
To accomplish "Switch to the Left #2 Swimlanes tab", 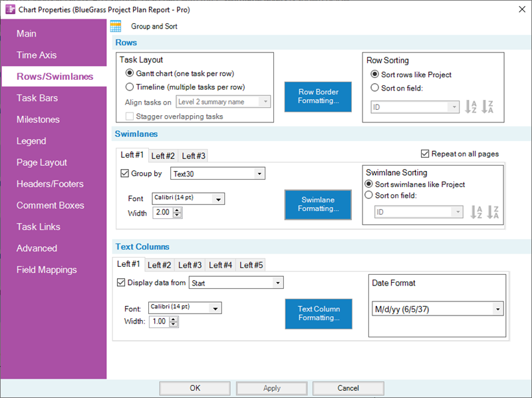I will click(x=162, y=155).
